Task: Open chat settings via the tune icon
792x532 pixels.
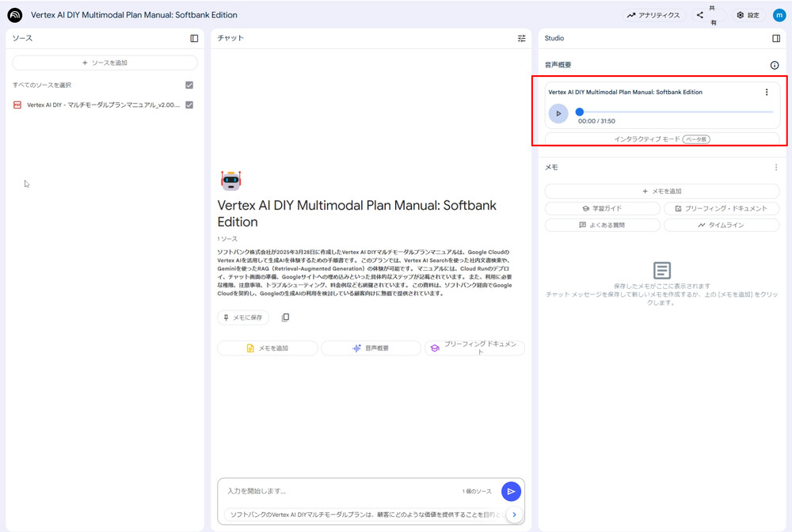Action: tap(521, 37)
